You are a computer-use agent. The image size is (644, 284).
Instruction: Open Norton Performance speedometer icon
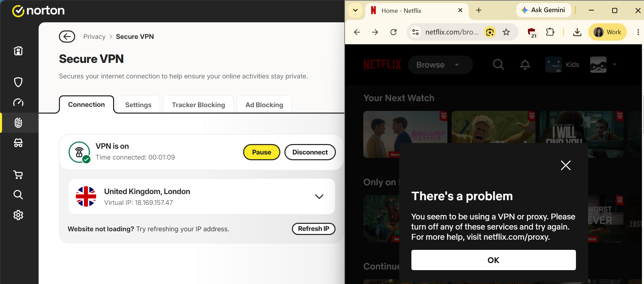18,102
